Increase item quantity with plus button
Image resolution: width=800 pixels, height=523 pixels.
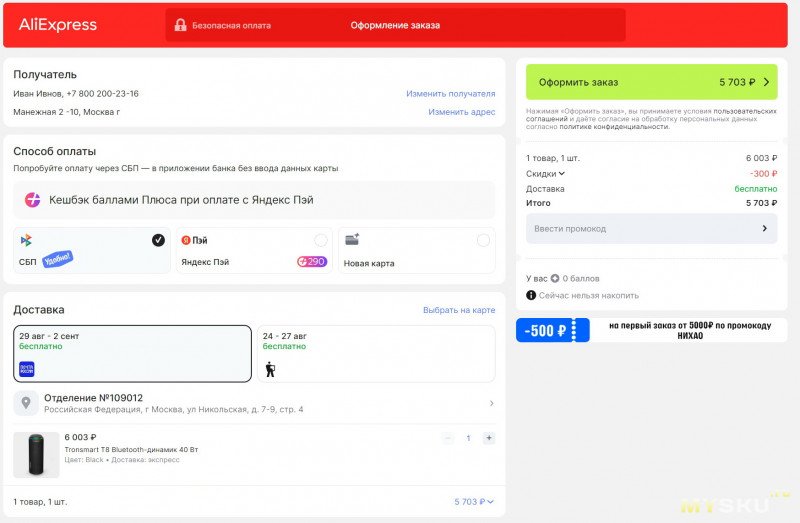pyautogui.click(x=489, y=438)
